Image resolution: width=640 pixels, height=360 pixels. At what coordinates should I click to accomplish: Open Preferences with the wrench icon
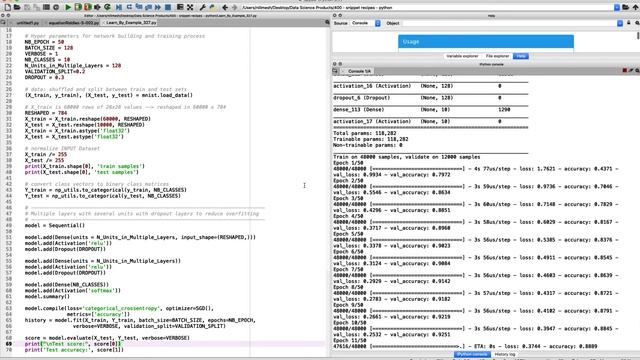[x=202, y=7]
